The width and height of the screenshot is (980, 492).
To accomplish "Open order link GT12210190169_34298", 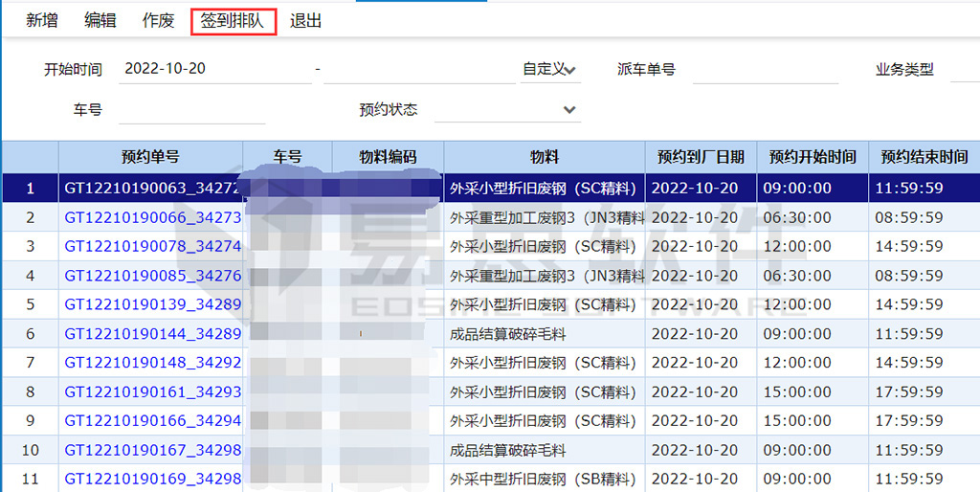I will (152, 479).
